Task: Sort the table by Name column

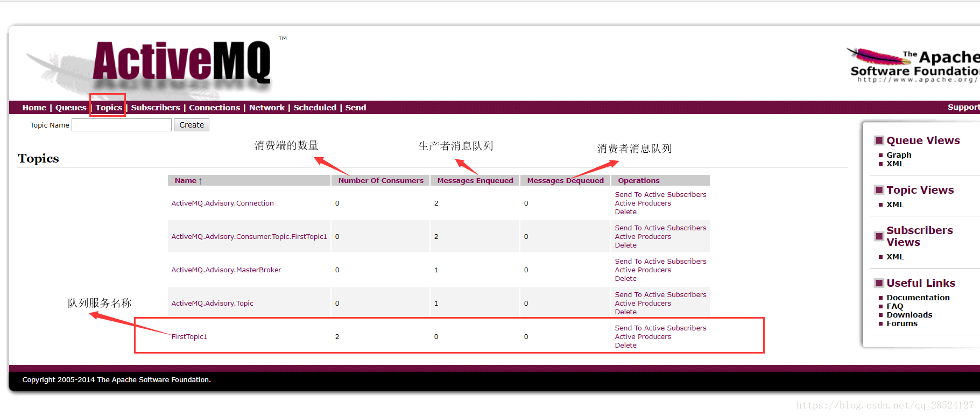Action: click(188, 181)
